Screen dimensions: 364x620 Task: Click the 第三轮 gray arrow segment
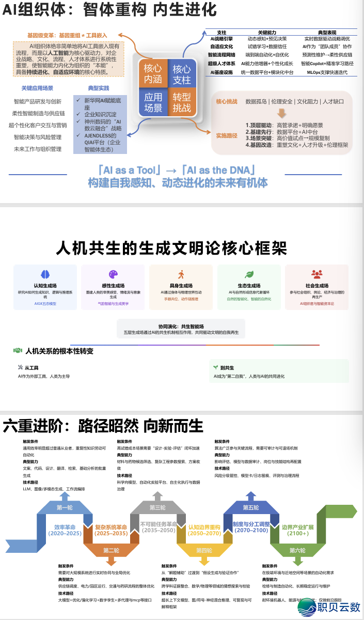[158, 507]
